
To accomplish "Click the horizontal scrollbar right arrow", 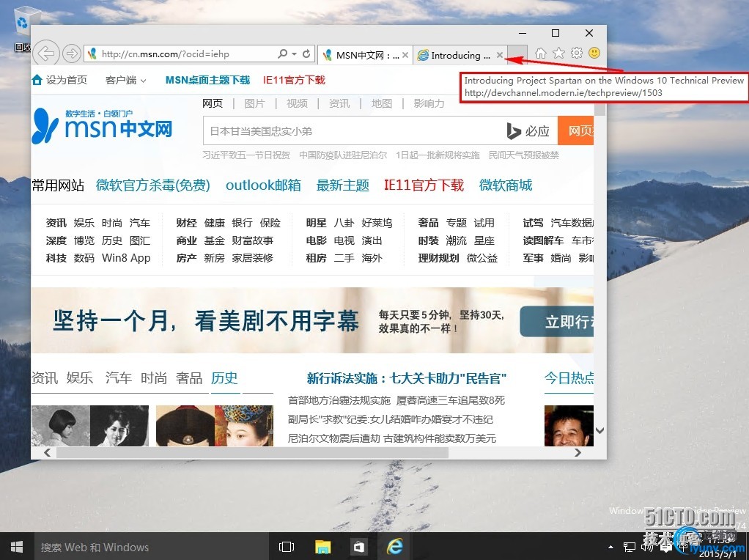I will (x=578, y=452).
